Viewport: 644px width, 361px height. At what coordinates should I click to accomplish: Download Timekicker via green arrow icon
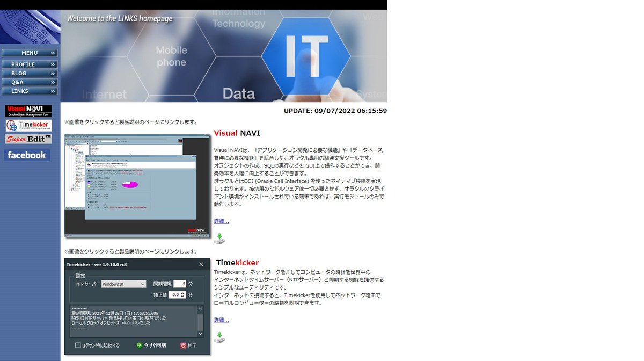[x=219, y=338]
